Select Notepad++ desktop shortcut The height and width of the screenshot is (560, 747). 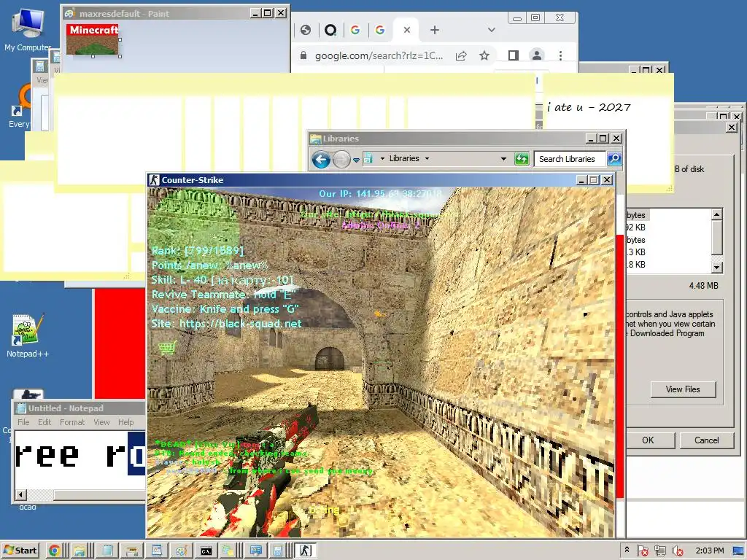[x=27, y=336]
